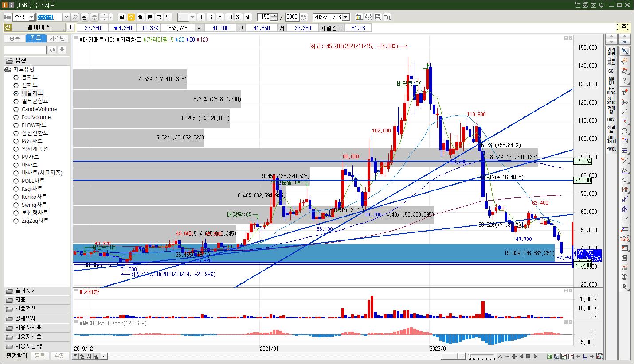Click the plus zoom-in icon in bottom toolbar
The height and width of the screenshot is (364, 634).
[x=514, y=356]
